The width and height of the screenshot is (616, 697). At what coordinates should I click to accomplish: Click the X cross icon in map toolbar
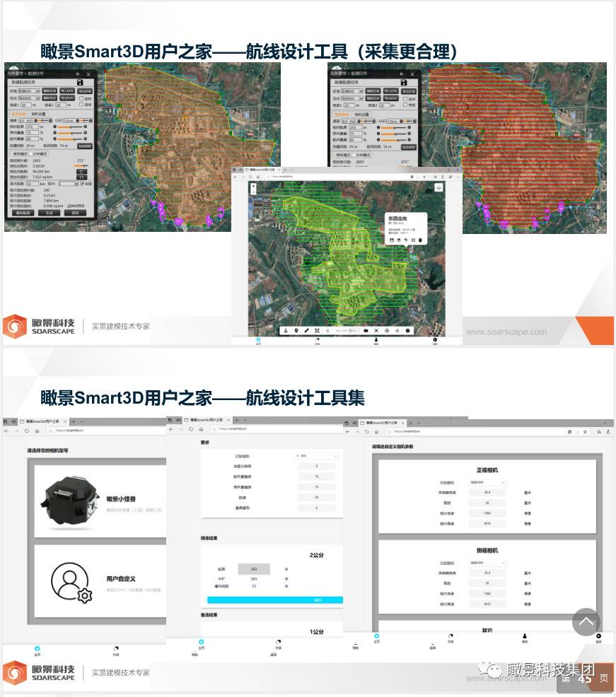[376, 331]
